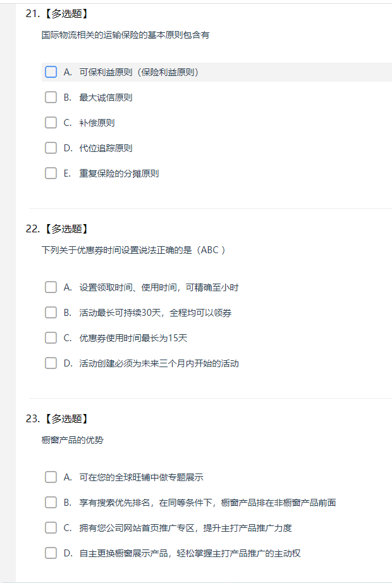
Task: Click the option label 补偿原则
Action: (x=97, y=123)
